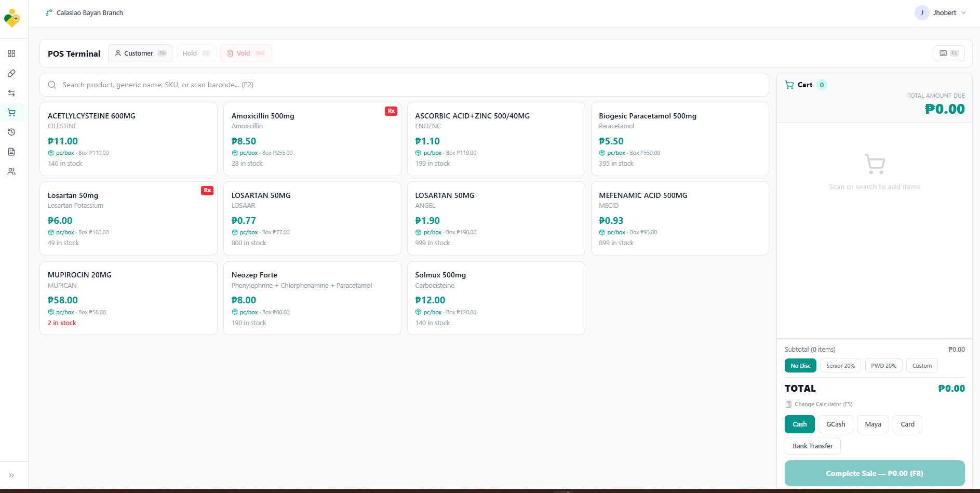Viewport: 980px width, 493px height.
Task: Open the document reports icon in sidebar
Action: (x=11, y=152)
